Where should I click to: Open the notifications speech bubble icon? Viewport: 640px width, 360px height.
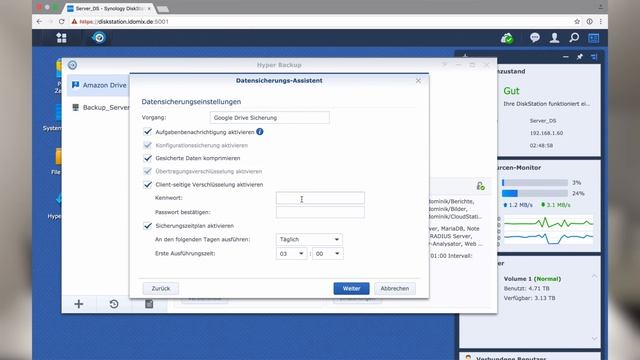pos(535,38)
